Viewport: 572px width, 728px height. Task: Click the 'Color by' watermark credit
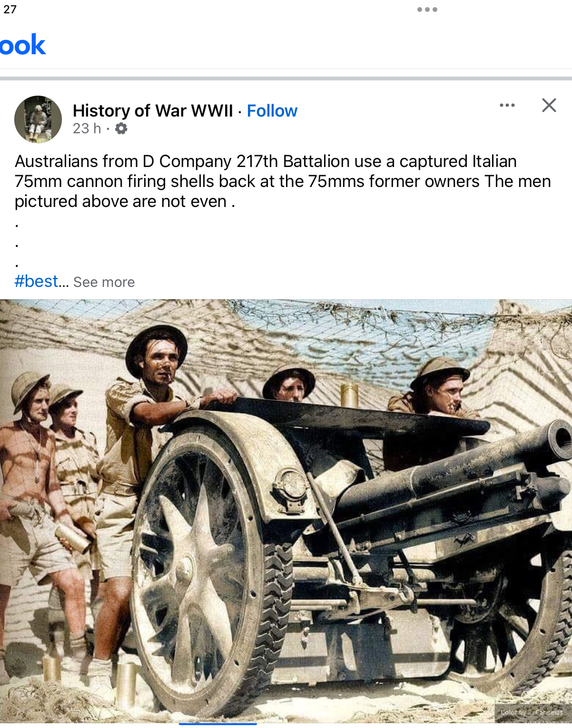pyautogui.click(x=532, y=712)
